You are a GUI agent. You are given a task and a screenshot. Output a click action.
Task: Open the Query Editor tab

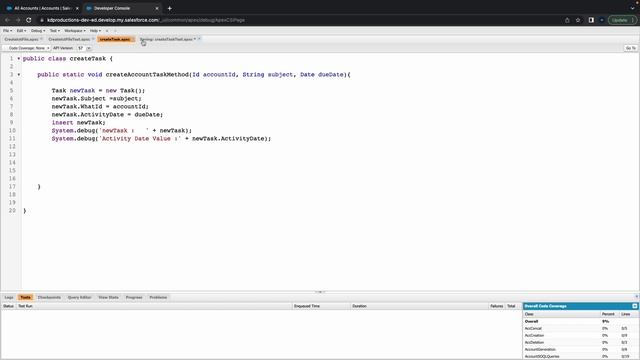[79, 297]
